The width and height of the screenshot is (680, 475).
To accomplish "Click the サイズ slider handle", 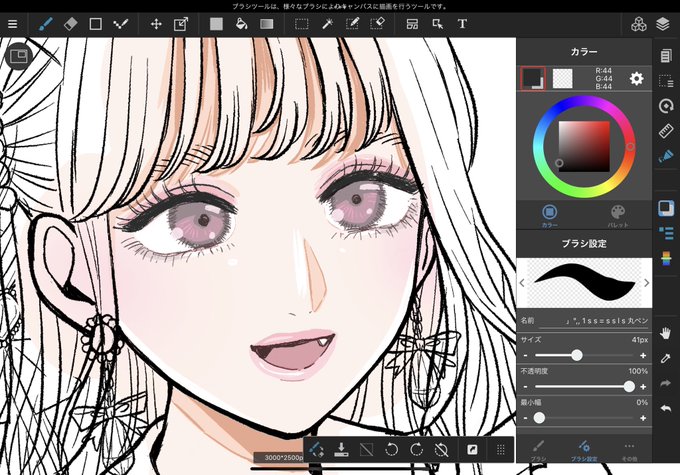I will click(576, 355).
